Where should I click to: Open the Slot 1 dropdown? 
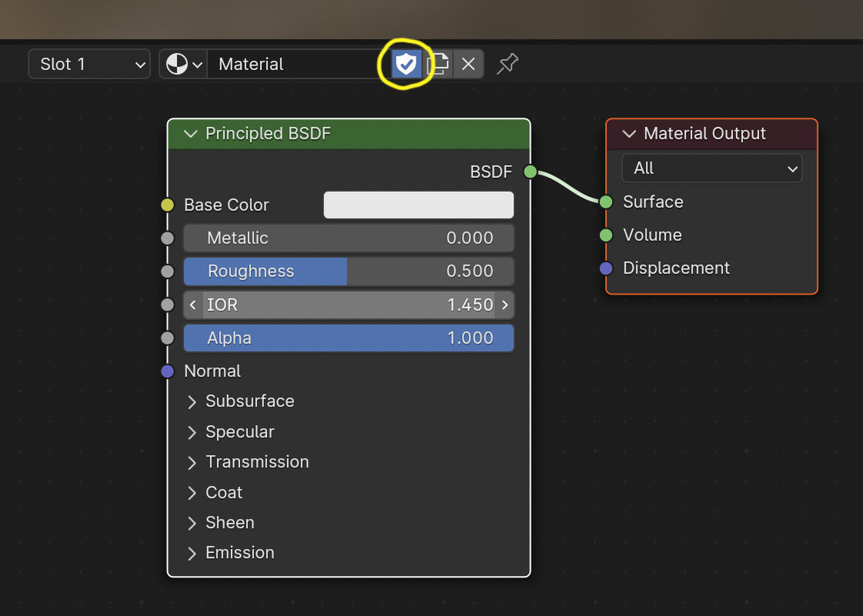[x=89, y=65]
